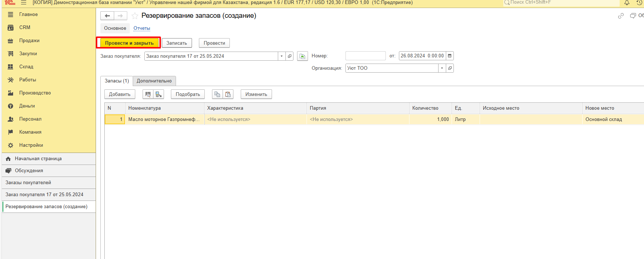Copy rows using the copy icon

click(217, 94)
